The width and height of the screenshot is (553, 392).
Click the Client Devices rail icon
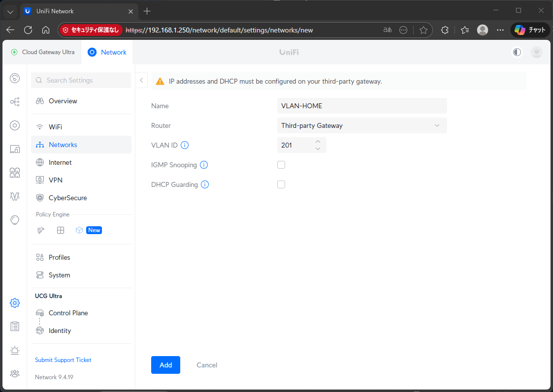point(15,149)
